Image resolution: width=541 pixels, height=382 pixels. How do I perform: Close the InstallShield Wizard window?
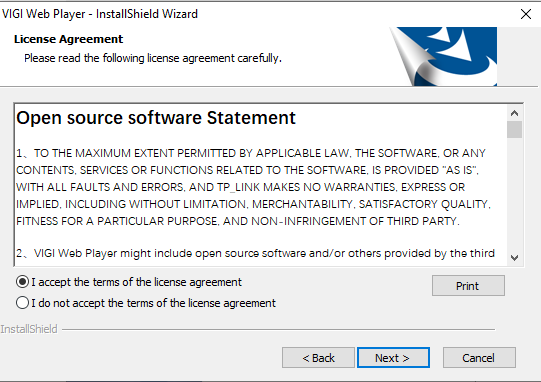(526, 14)
